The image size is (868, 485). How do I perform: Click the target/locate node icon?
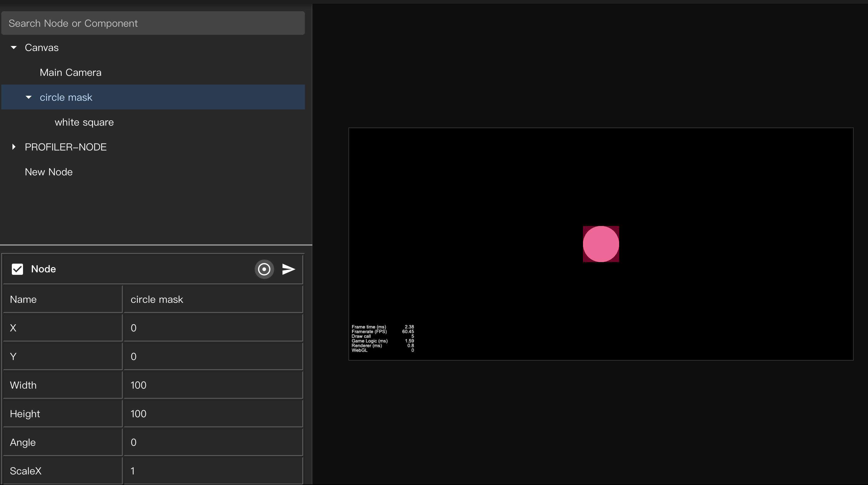264,269
